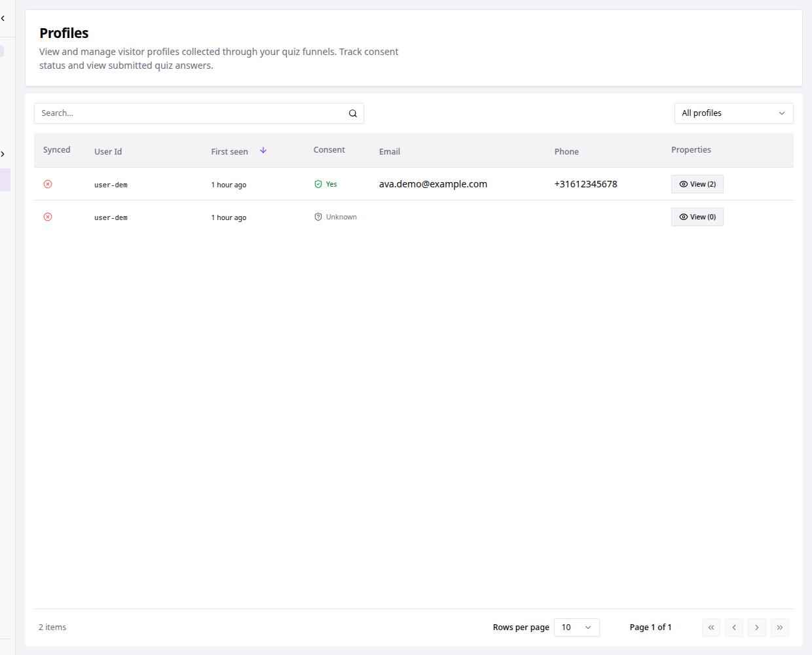Viewport: 812px width, 655px height.
Task: Click the Properties column header
Action: pyautogui.click(x=691, y=150)
